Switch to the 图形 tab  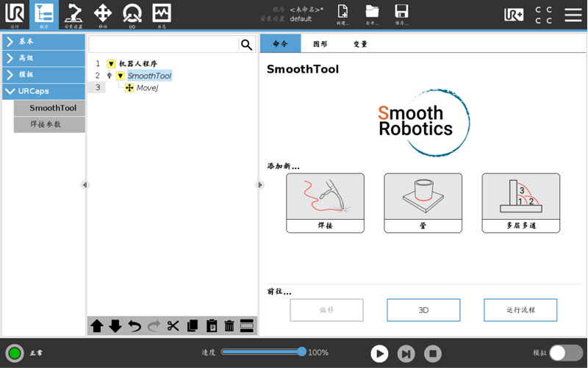[320, 44]
